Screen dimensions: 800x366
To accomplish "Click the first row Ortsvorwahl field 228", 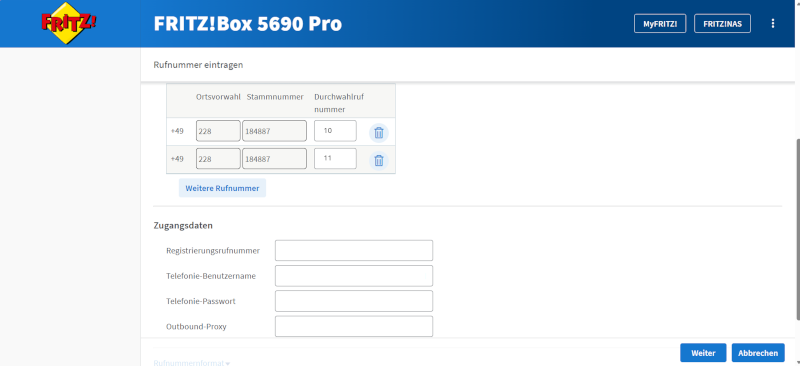I will [218, 131].
